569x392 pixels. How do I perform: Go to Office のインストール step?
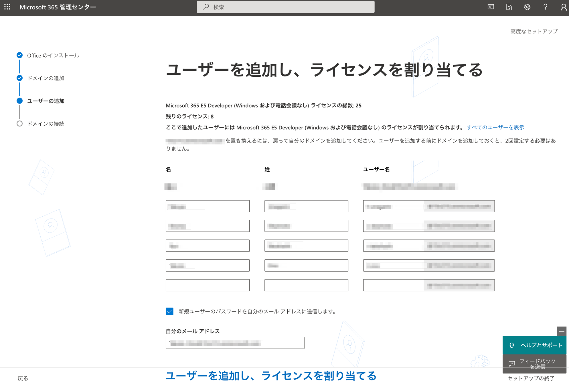coord(53,55)
